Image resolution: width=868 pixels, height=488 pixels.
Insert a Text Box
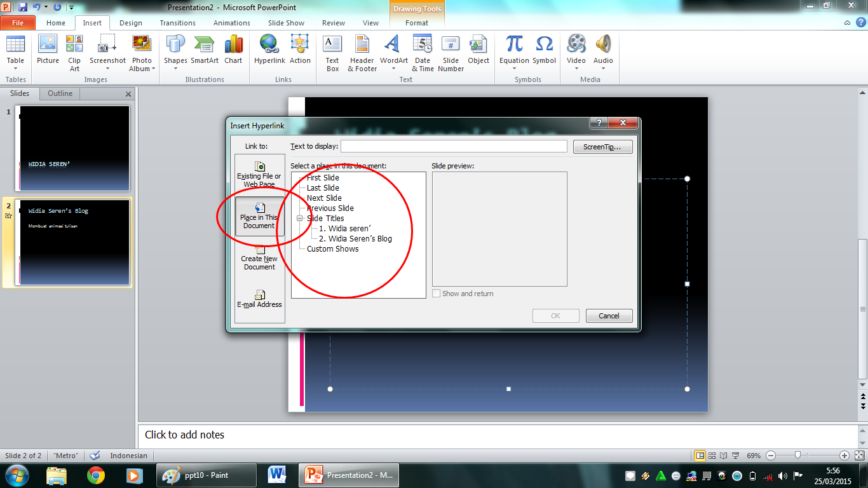click(x=332, y=53)
